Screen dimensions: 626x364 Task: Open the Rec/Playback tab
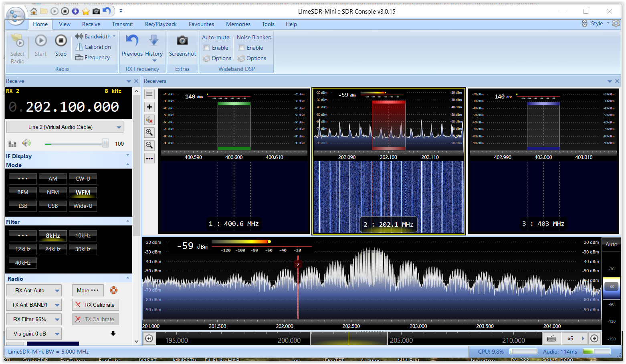tap(161, 24)
